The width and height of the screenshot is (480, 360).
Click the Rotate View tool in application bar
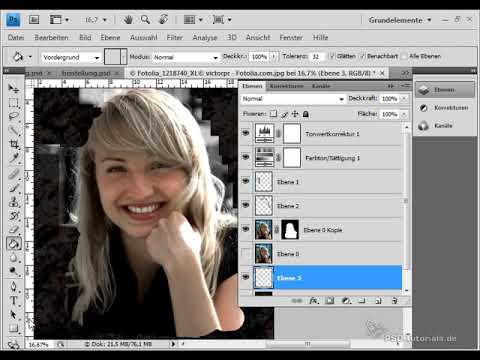[x=163, y=20]
